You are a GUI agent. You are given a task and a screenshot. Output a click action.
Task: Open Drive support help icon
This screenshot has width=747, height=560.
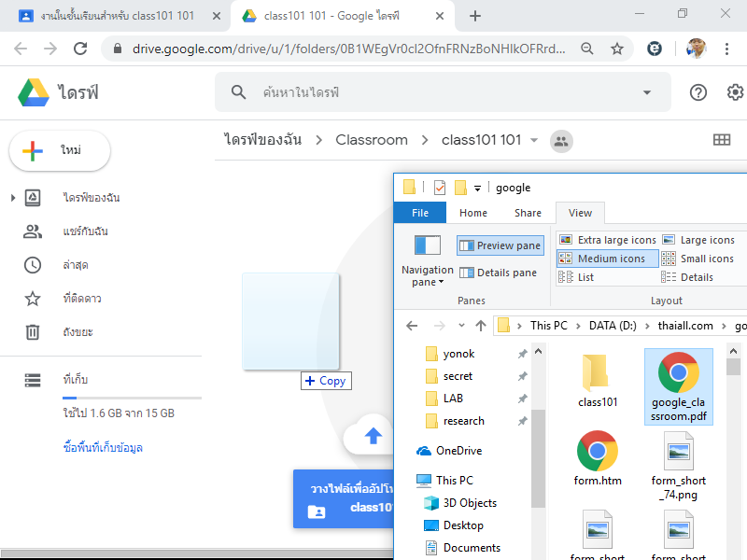pos(698,92)
